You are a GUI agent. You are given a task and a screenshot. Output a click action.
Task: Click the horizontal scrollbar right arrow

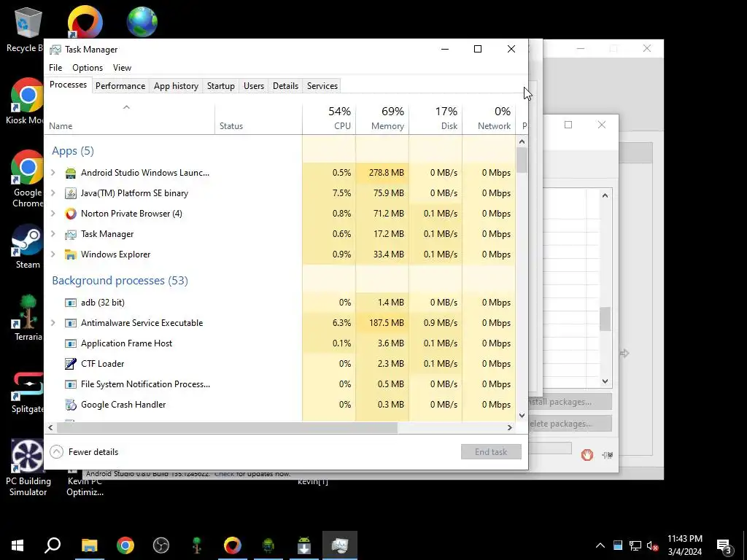pyautogui.click(x=510, y=427)
